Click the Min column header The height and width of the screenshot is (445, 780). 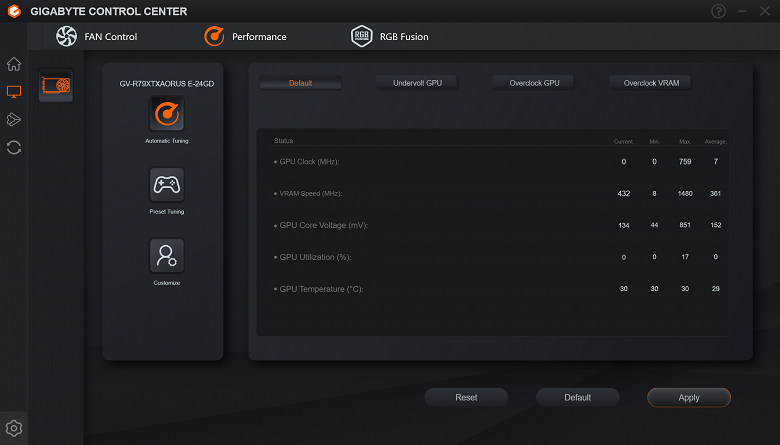coord(655,142)
